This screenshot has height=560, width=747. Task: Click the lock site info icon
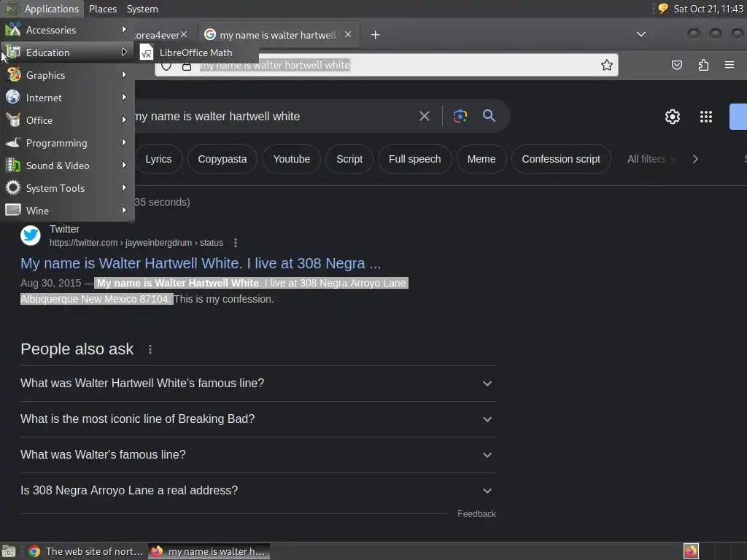pos(187,66)
